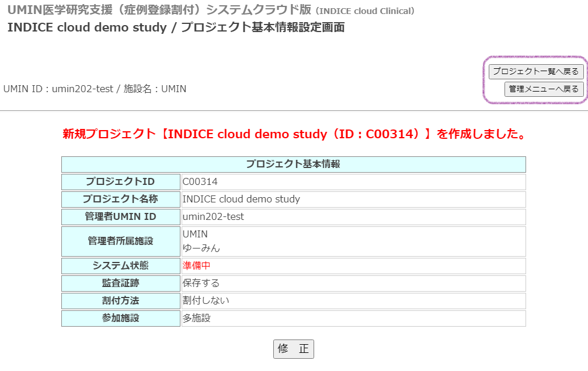Click the project name value in the table
This screenshot has height=371, width=588.
pyautogui.click(x=241, y=199)
